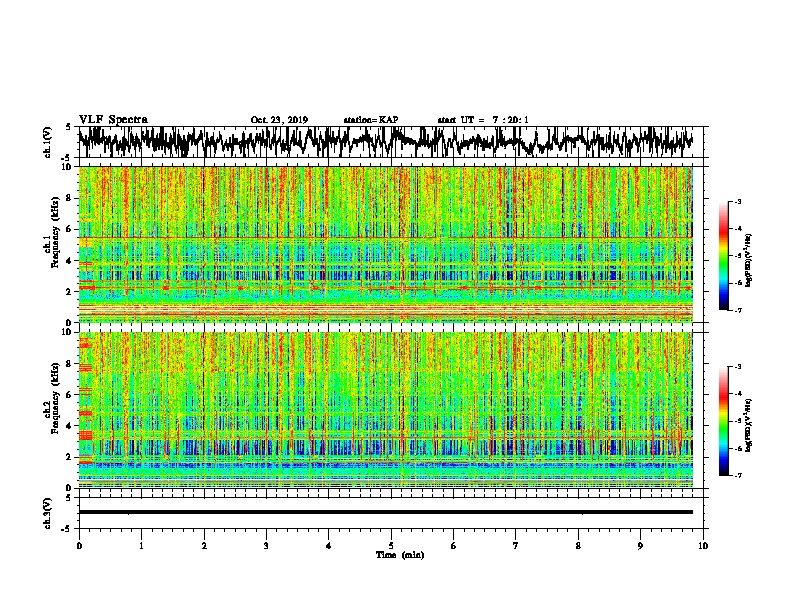792x612 pixels.
Task: Click time axis tick label '3'
Action: pos(266,546)
